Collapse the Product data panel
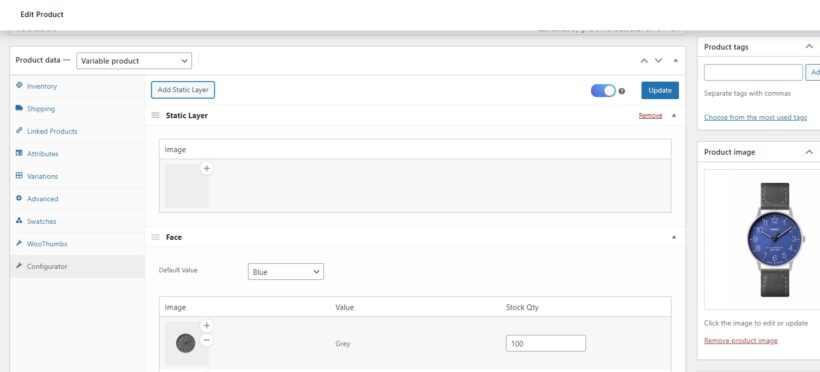 [x=676, y=61]
